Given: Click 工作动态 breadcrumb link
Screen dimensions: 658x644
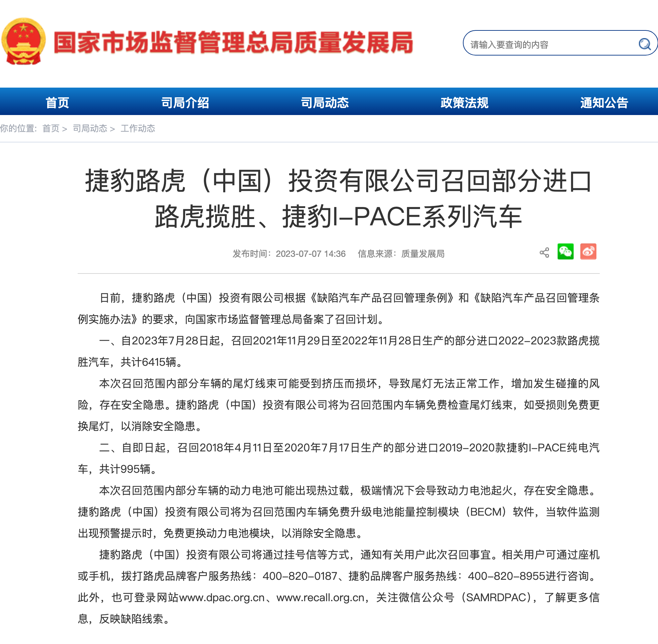Looking at the screenshot, I should click(x=138, y=128).
